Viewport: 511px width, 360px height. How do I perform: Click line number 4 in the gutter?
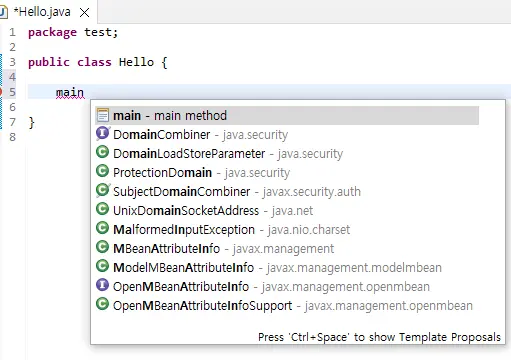pyautogui.click(x=12, y=77)
